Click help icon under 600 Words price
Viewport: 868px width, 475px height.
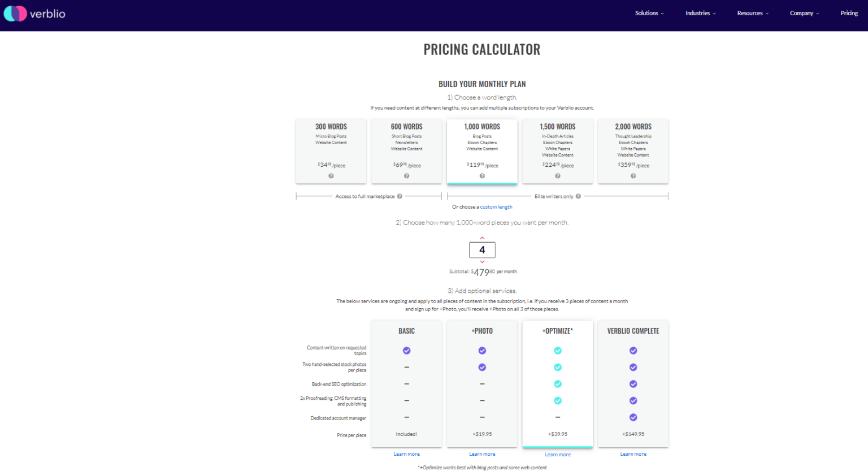point(407,176)
